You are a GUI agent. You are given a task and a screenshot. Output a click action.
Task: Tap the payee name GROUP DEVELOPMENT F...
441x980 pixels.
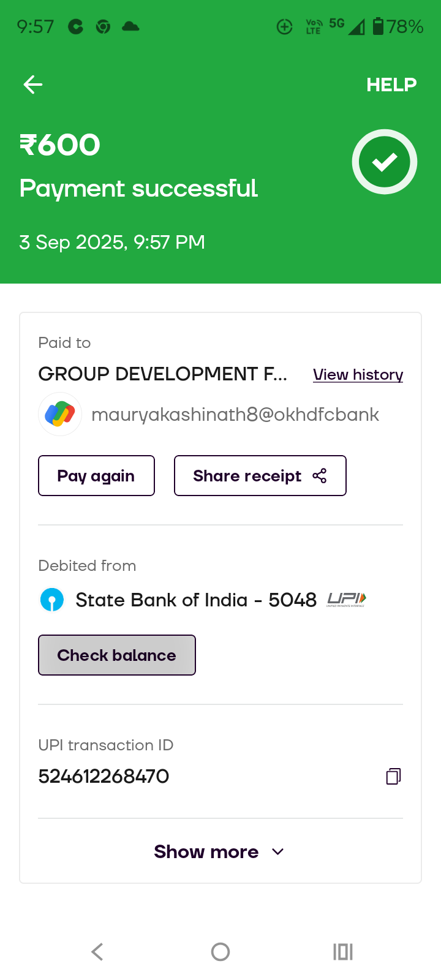coord(162,374)
